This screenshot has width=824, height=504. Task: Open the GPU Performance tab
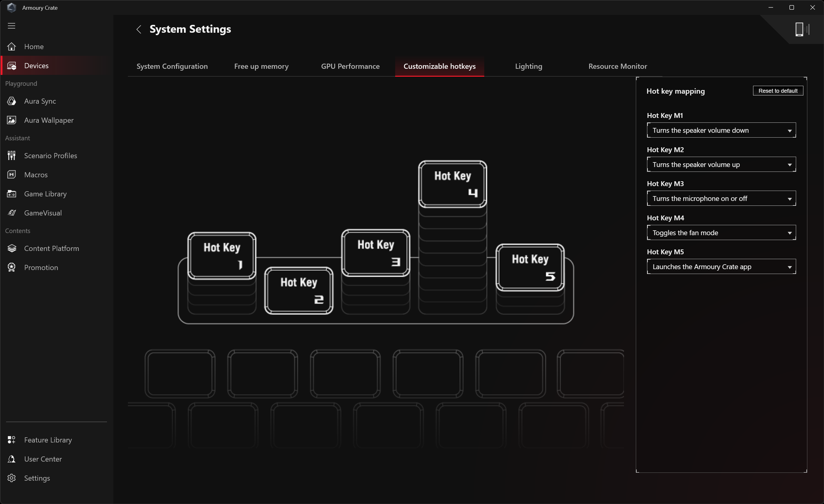350,66
